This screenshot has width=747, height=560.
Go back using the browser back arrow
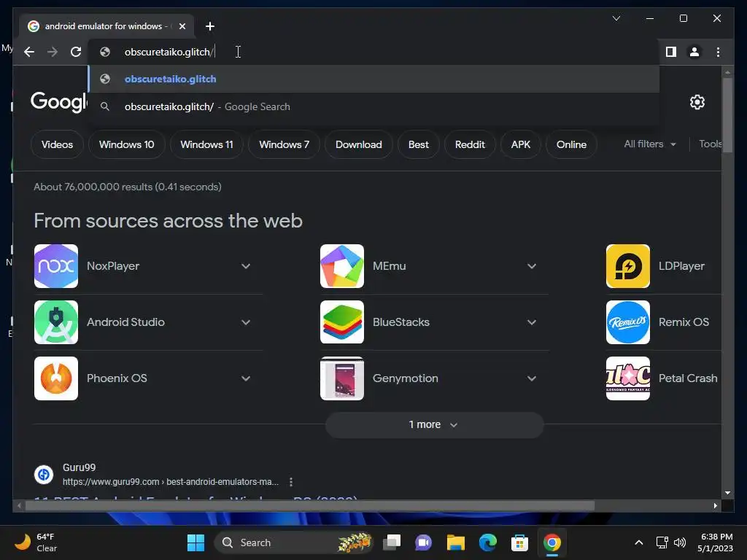(x=29, y=52)
